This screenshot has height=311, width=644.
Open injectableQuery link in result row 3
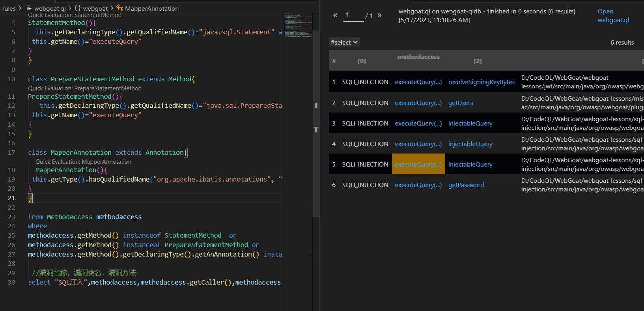(470, 124)
